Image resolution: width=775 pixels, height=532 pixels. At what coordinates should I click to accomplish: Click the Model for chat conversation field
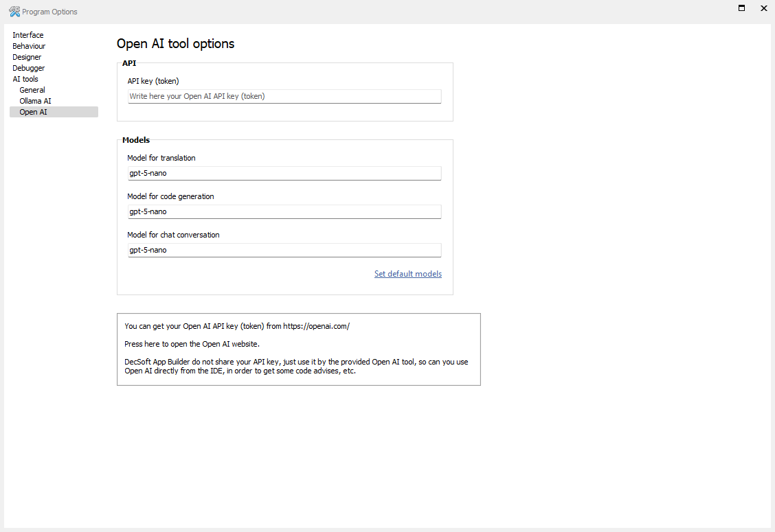pyautogui.click(x=284, y=251)
